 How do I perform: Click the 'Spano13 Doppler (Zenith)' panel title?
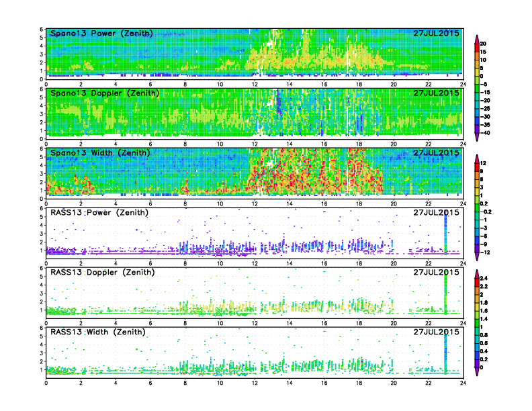105,93
